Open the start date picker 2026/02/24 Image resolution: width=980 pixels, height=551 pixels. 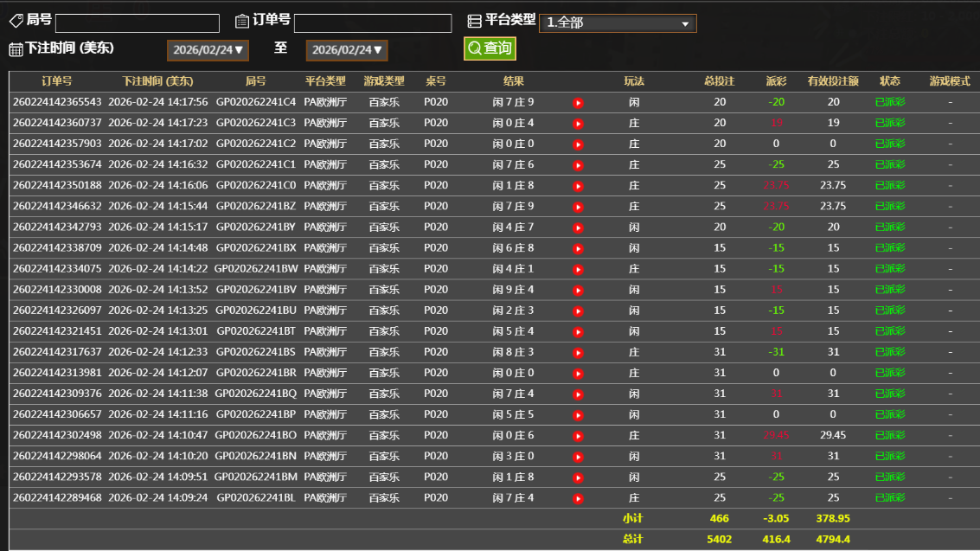pos(208,50)
